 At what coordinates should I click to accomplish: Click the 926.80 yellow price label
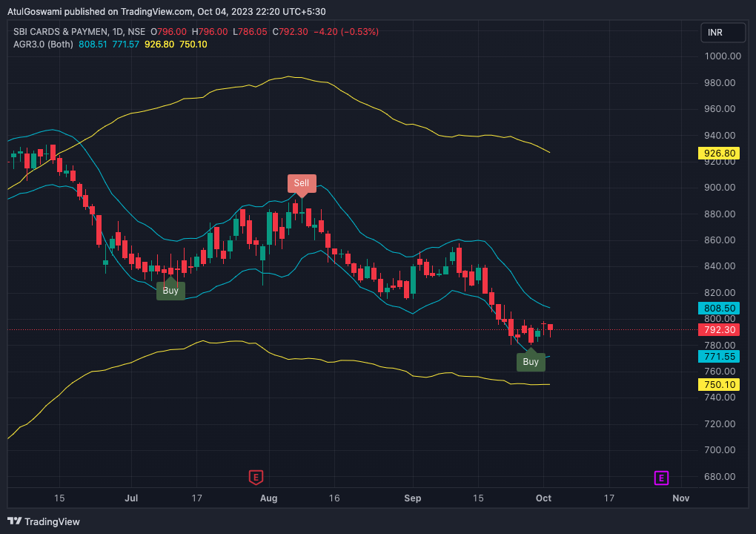click(720, 154)
